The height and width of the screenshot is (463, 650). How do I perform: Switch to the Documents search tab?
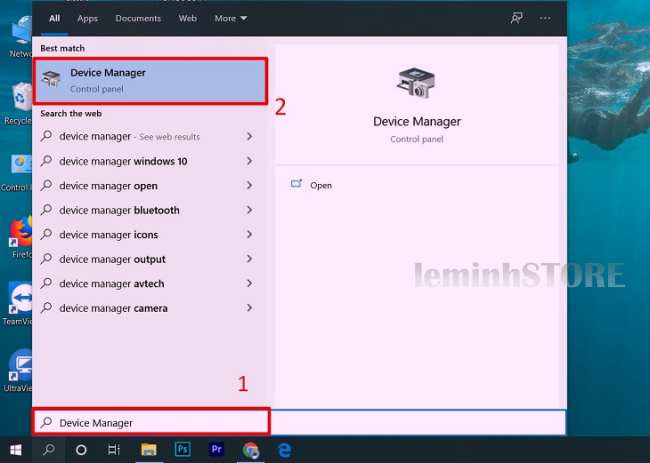coord(138,18)
